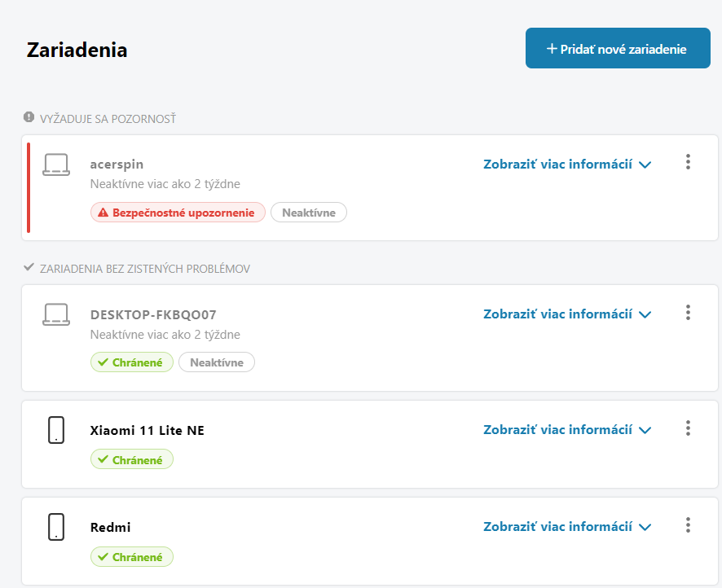
Task: Open the three-dot menu for acerspin
Action: point(688,162)
